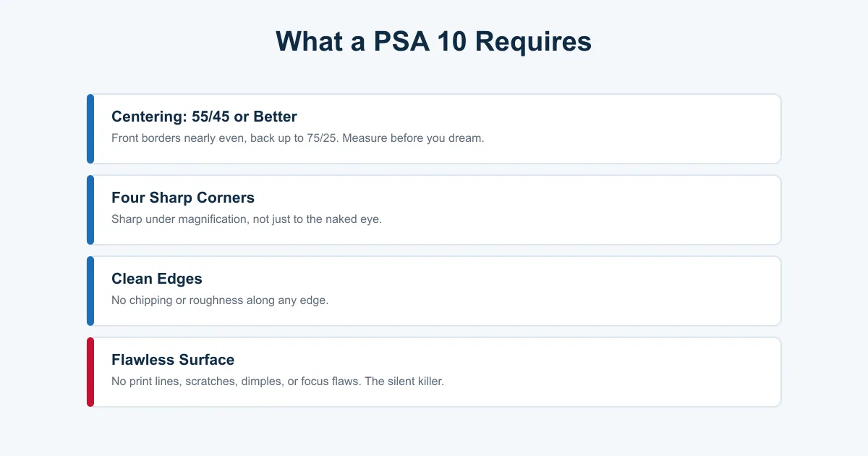868x456 pixels.
Task: Click the 'Sharp under magnification' description text
Action: [x=247, y=219]
